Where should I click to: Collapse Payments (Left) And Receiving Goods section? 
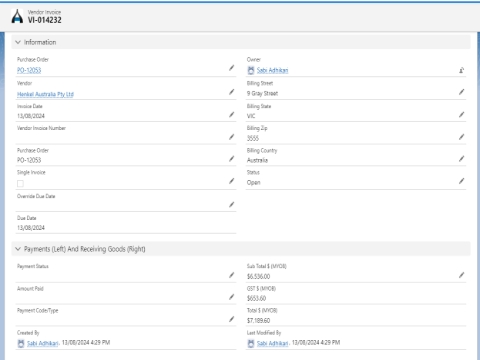point(18,249)
